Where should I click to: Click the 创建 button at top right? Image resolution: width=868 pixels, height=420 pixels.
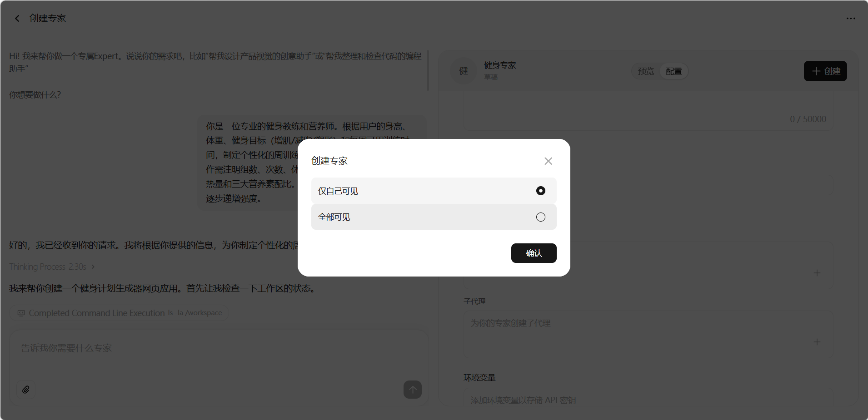point(825,71)
